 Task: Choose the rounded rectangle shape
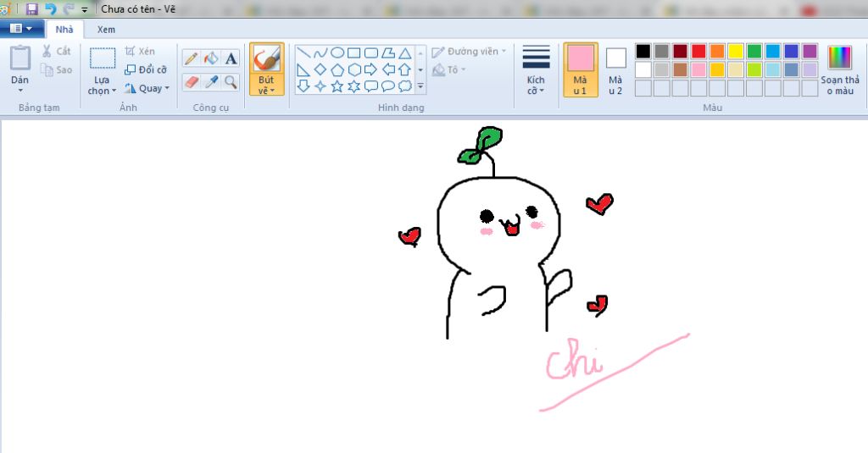[371, 53]
